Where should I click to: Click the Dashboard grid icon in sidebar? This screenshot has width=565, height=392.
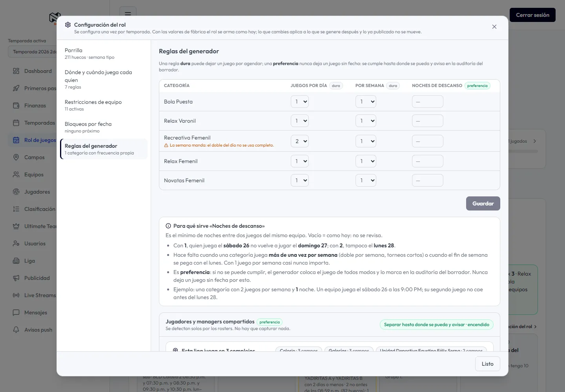(x=16, y=71)
